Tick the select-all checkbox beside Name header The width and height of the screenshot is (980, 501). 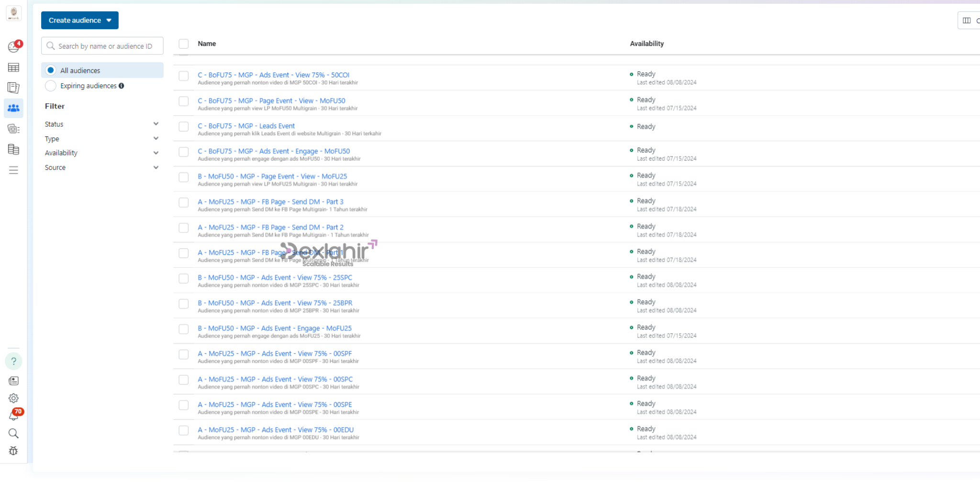(184, 44)
